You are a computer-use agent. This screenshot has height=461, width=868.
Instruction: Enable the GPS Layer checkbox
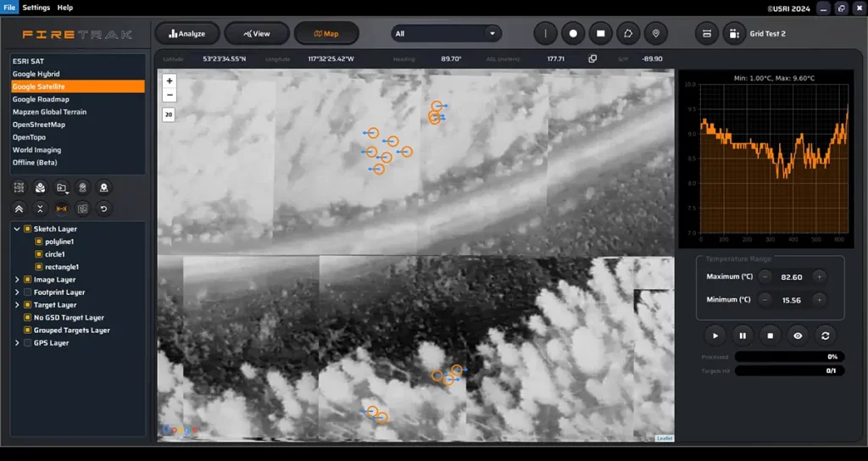click(x=28, y=343)
